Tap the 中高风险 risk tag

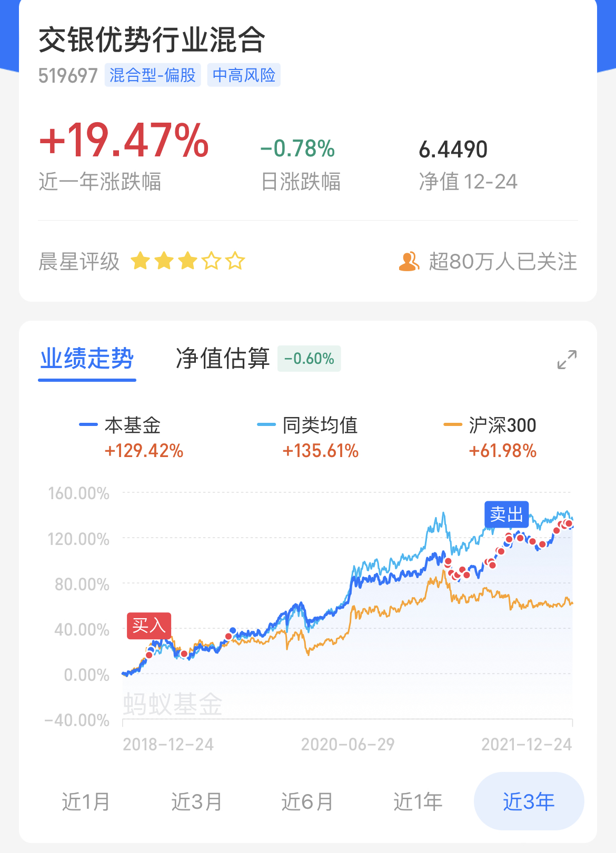[244, 75]
